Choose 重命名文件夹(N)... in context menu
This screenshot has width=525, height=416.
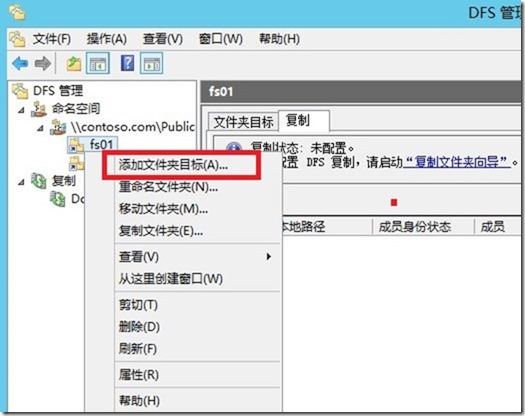198,187
